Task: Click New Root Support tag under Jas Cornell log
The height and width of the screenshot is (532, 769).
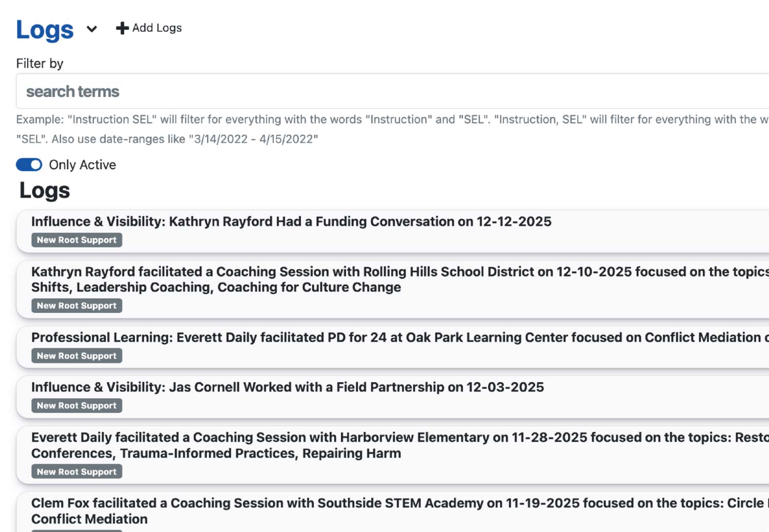Action: point(77,405)
